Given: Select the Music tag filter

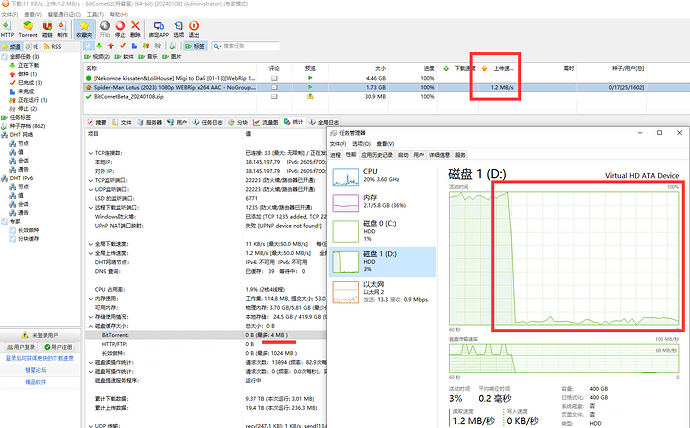Looking at the screenshot, I should 148,57.
